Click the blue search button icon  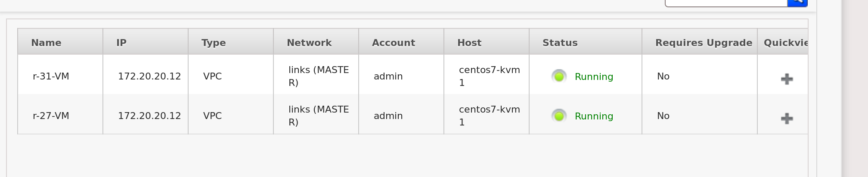(x=797, y=2)
